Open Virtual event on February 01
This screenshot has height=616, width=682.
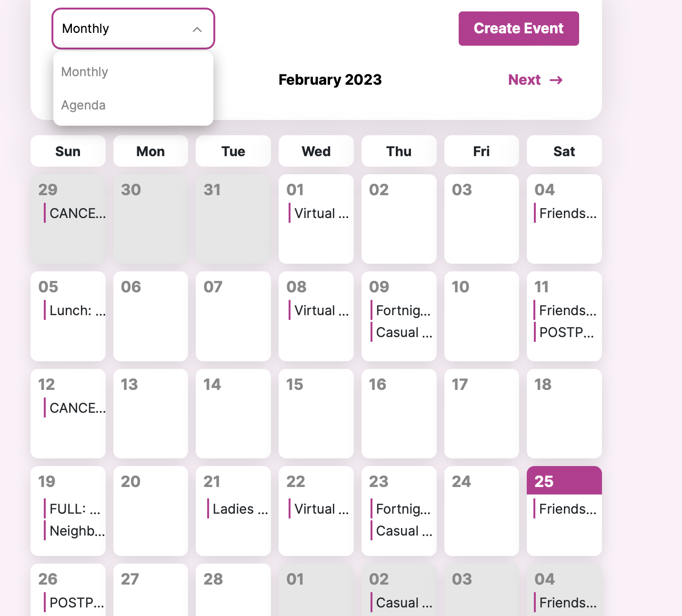(321, 213)
